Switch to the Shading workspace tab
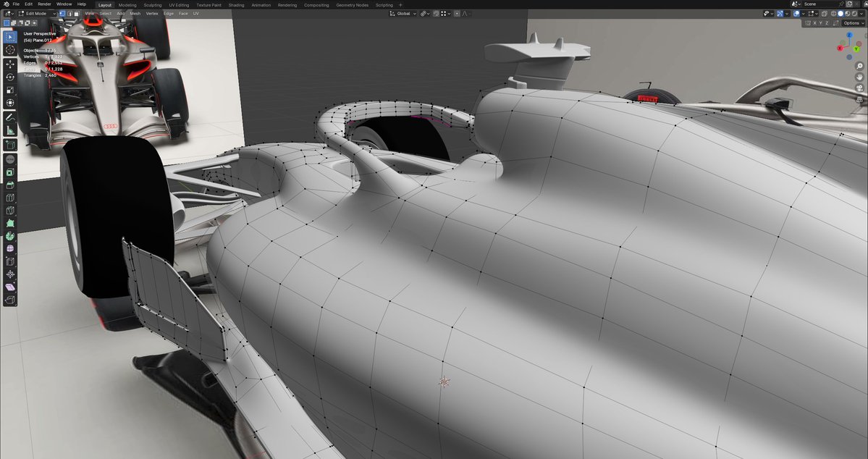Image resolution: width=868 pixels, height=459 pixels. [x=237, y=5]
